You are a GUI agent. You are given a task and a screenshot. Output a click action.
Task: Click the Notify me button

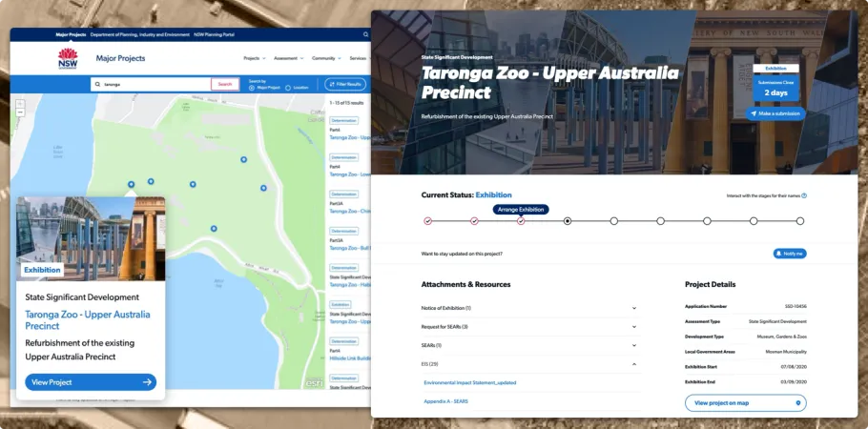[x=790, y=254]
